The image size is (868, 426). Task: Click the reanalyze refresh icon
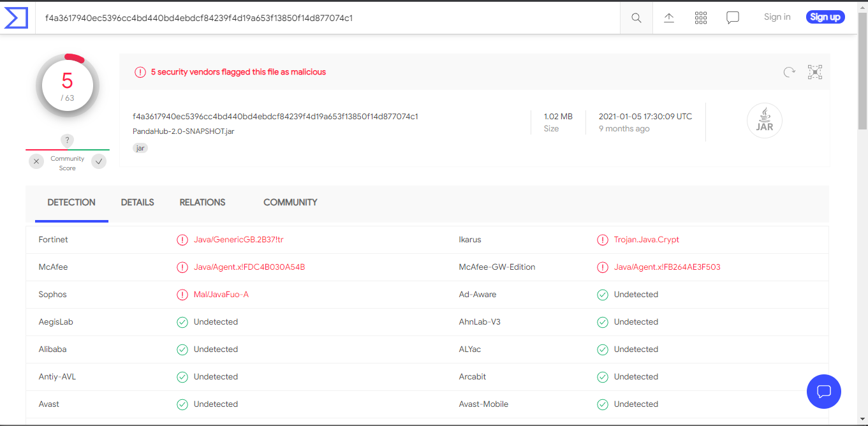tap(790, 72)
